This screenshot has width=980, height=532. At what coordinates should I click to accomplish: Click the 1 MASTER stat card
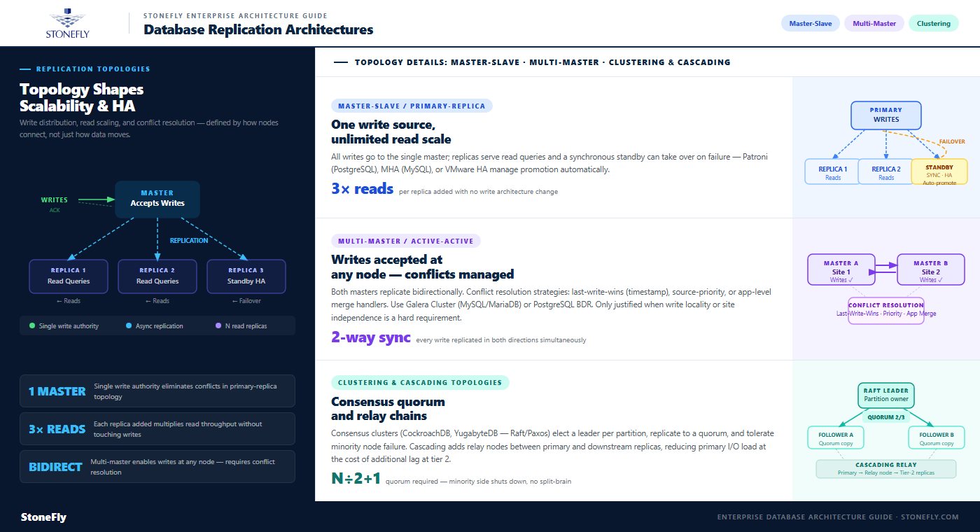point(157,391)
